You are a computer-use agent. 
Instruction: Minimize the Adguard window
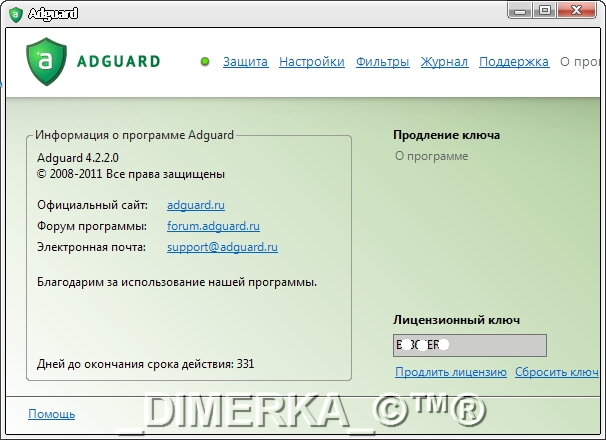[518, 10]
